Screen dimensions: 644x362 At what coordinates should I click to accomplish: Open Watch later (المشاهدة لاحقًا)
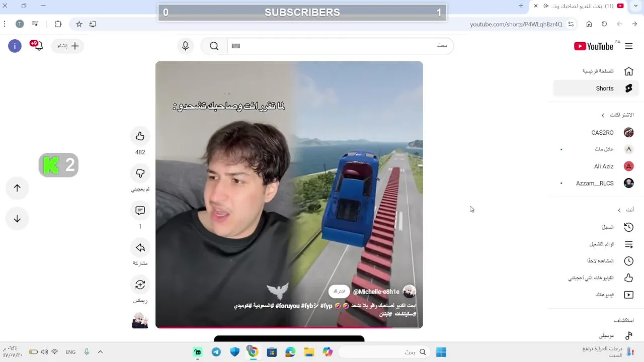596,261
